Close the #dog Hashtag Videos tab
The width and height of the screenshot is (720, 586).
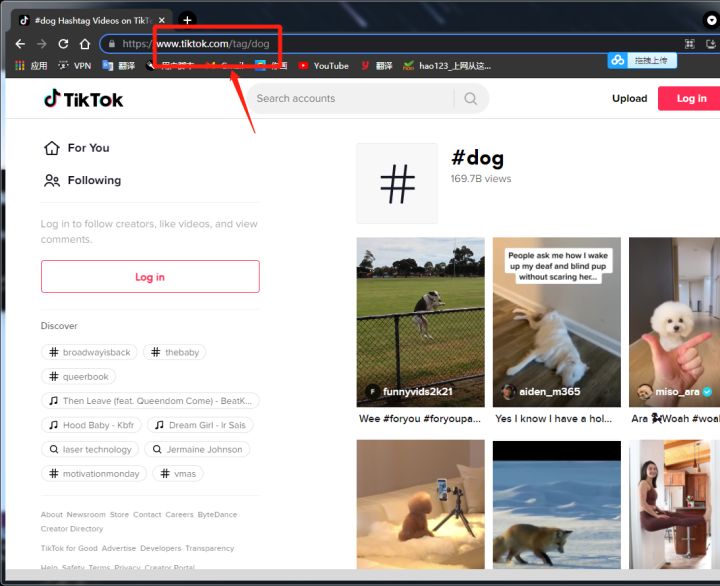[x=162, y=20]
